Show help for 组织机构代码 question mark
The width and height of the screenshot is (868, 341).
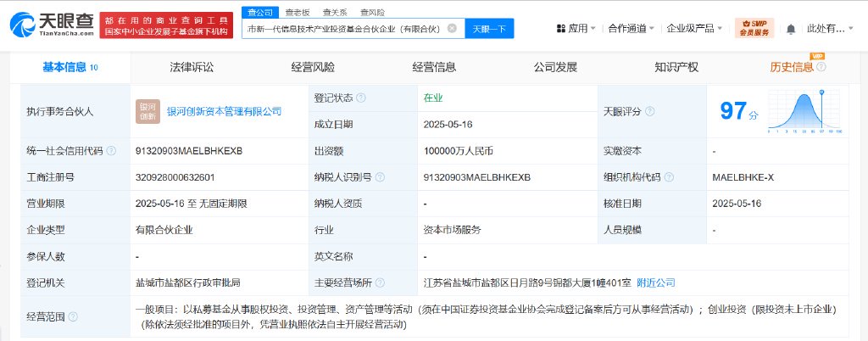coord(669,177)
